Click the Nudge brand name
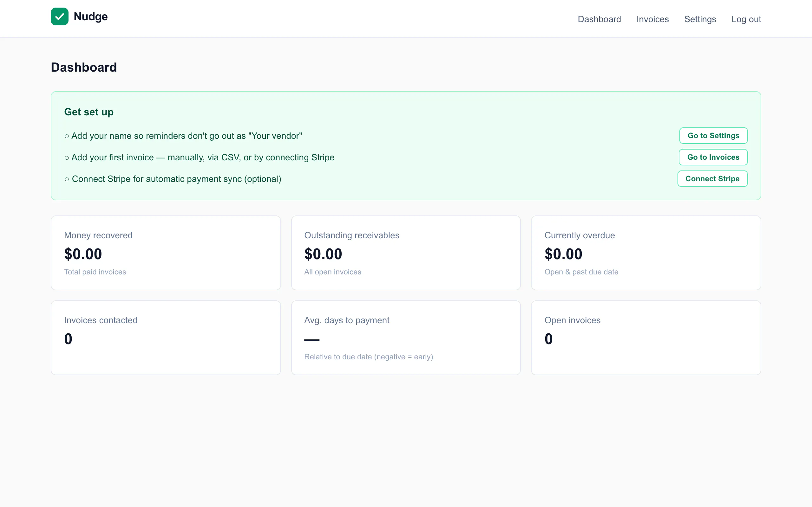The height and width of the screenshot is (507, 812). coord(91,16)
